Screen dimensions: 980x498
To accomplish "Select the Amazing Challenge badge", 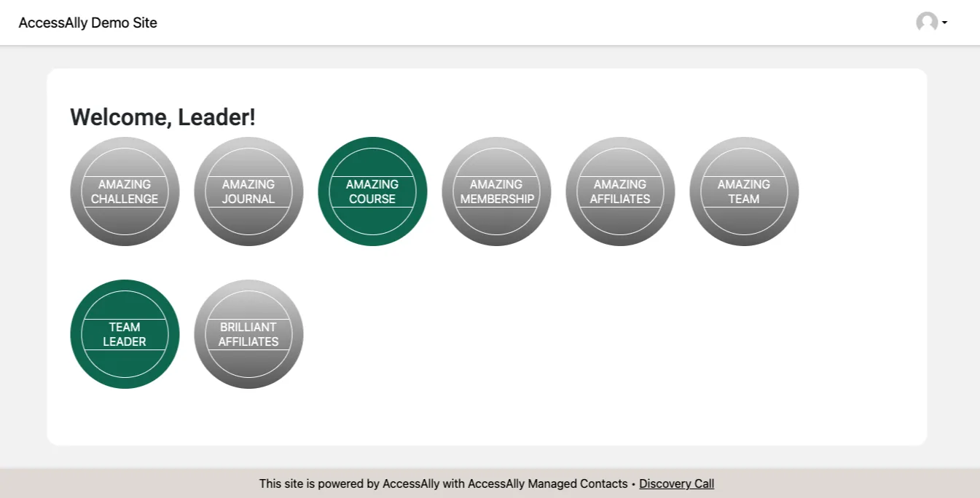I will (x=125, y=191).
